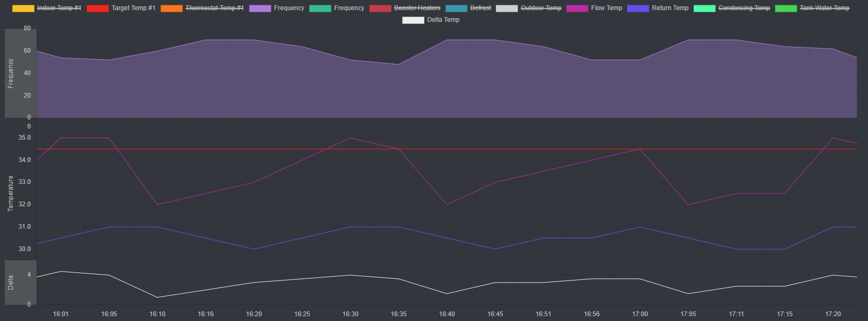Show the hidden Indoor Temp #1 series

[59, 8]
